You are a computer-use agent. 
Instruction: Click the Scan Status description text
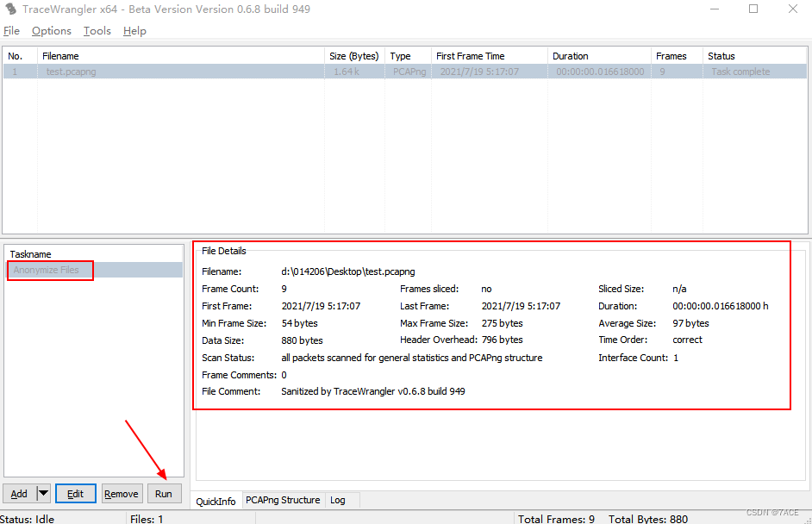click(x=412, y=358)
